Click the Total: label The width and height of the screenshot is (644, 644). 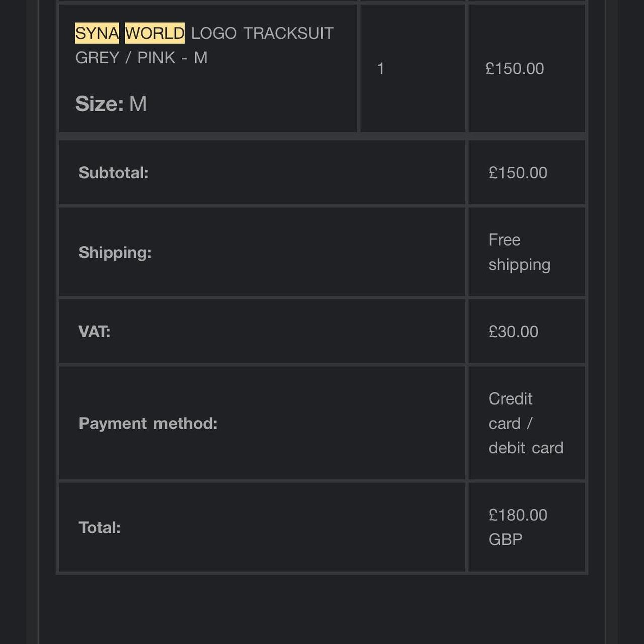[x=100, y=528]
